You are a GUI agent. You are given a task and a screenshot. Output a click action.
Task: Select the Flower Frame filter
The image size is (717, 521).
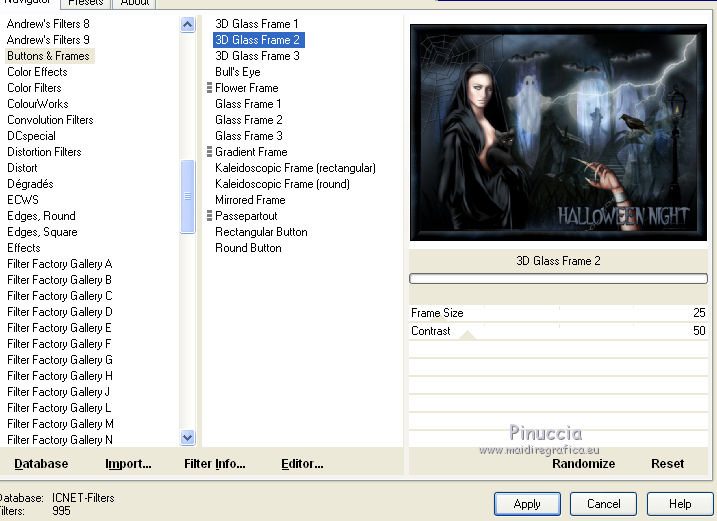click(247, 88)
